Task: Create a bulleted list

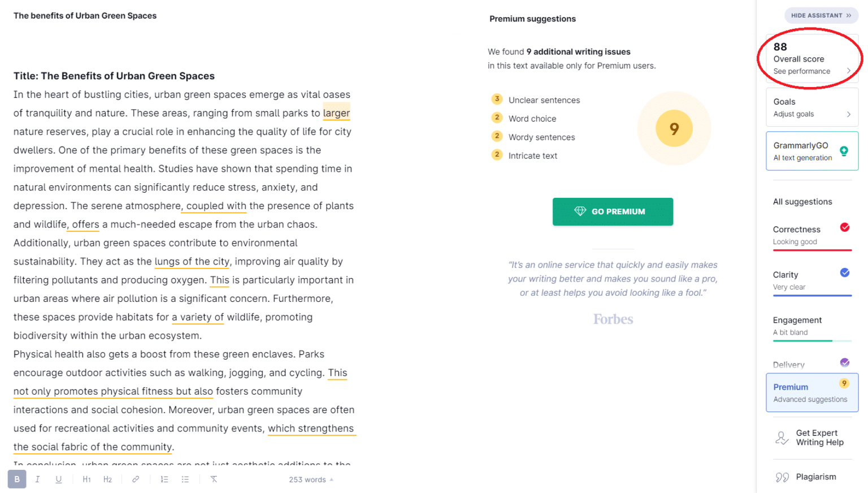Action: 185,479
